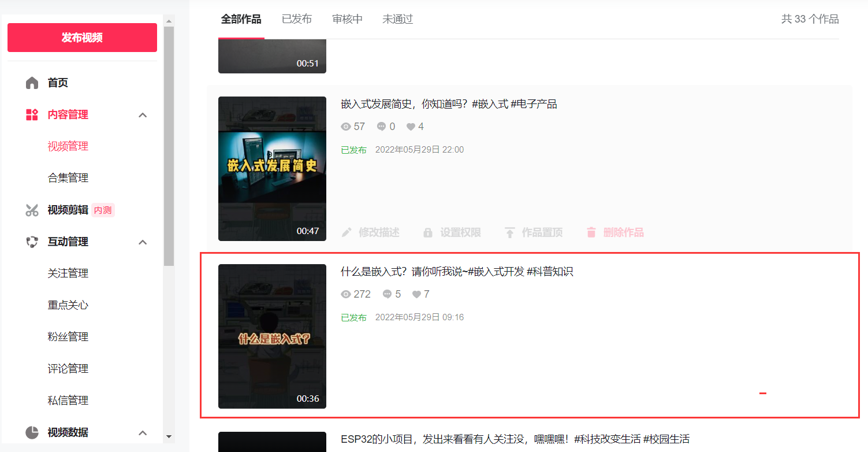Image resolution: width=868 pixels, height=452 pixels.
Task: Collapse the 内容管理 section chevron
Action: (x=143, y=115)
